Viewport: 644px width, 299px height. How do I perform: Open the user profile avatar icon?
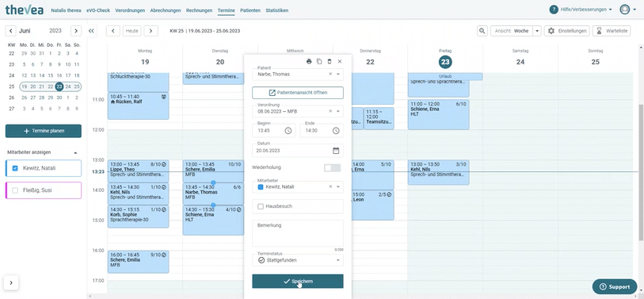[x=625, y=10]
